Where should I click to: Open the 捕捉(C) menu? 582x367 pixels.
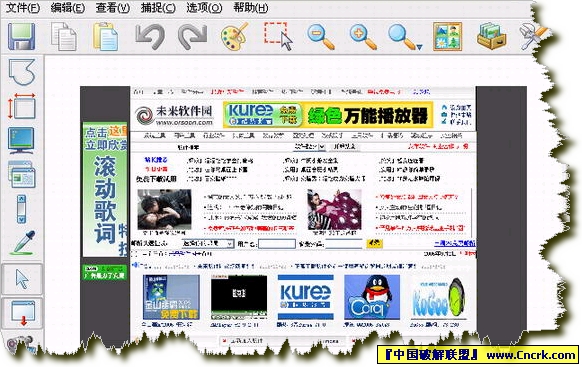click(158, 7)
